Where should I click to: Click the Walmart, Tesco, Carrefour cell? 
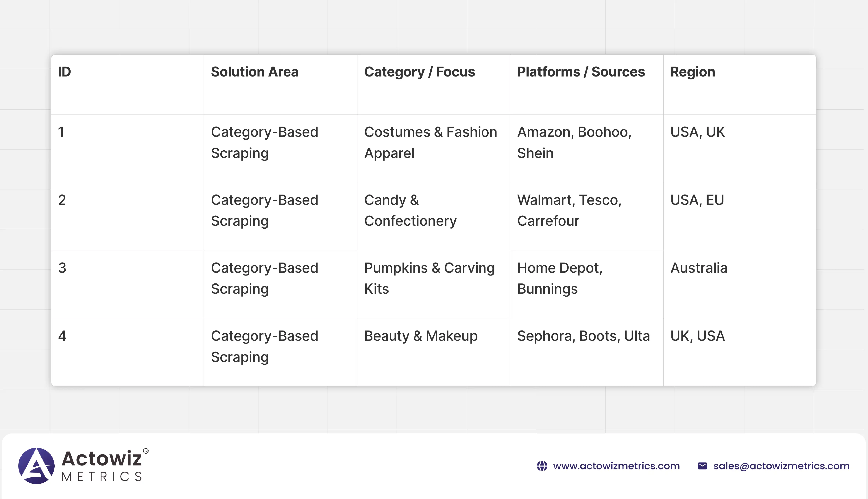pyautogui.click(x=569, y=210)
